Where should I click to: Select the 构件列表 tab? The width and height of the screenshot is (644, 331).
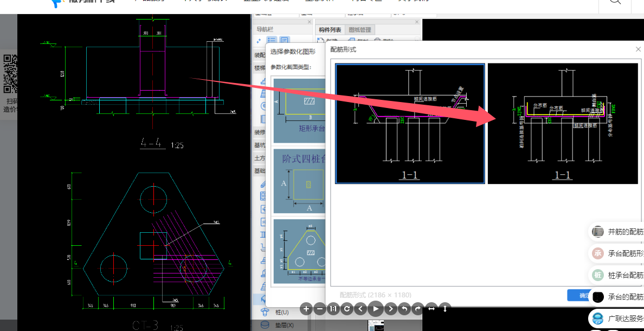330,30
